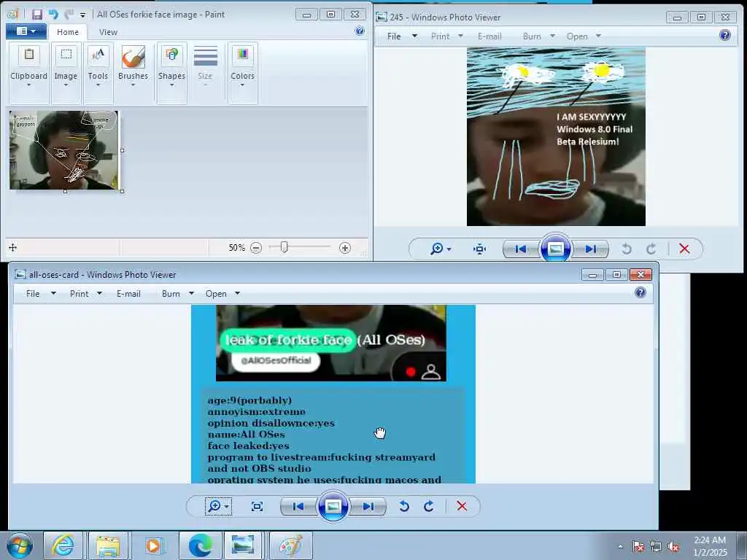Switch to the View tab in Paint
The height and width of the screenshot is (560, 747).
[x=108, y=32]
